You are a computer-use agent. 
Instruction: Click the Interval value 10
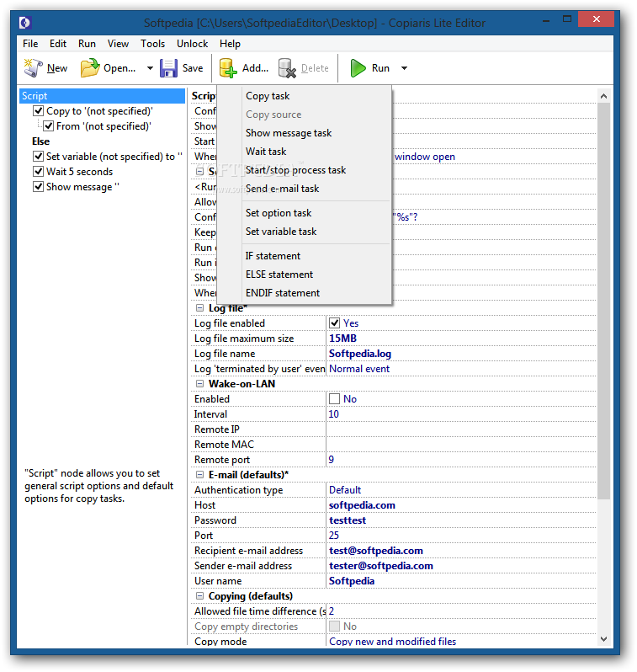334,414
